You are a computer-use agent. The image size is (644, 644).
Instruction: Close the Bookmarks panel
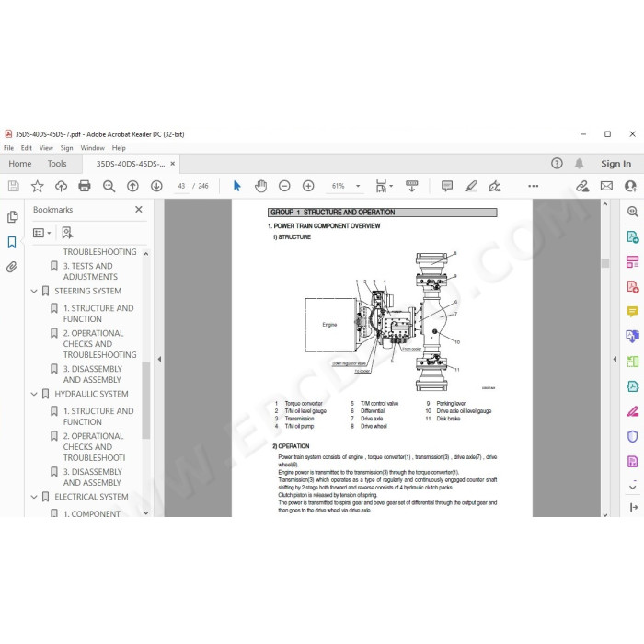139,210
